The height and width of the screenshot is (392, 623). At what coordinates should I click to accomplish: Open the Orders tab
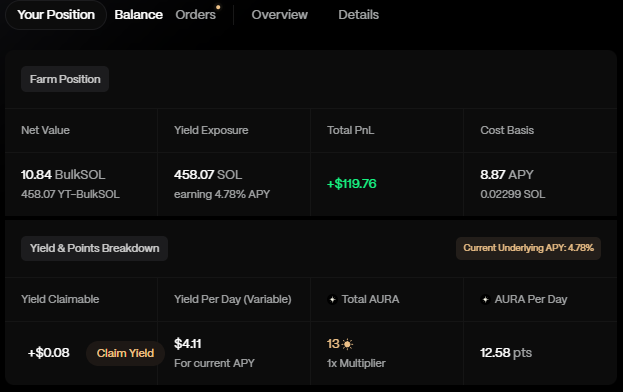point(195,15)
